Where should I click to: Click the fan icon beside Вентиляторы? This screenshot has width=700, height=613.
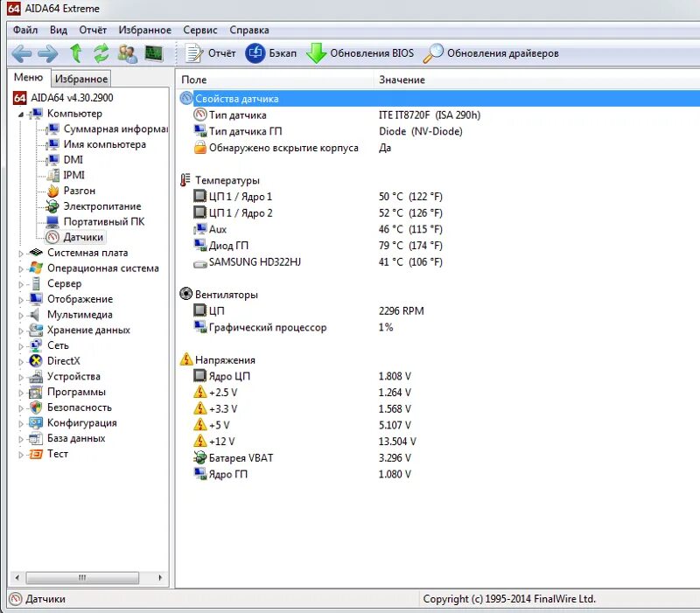pyautogui.click(x=185, y=294)
